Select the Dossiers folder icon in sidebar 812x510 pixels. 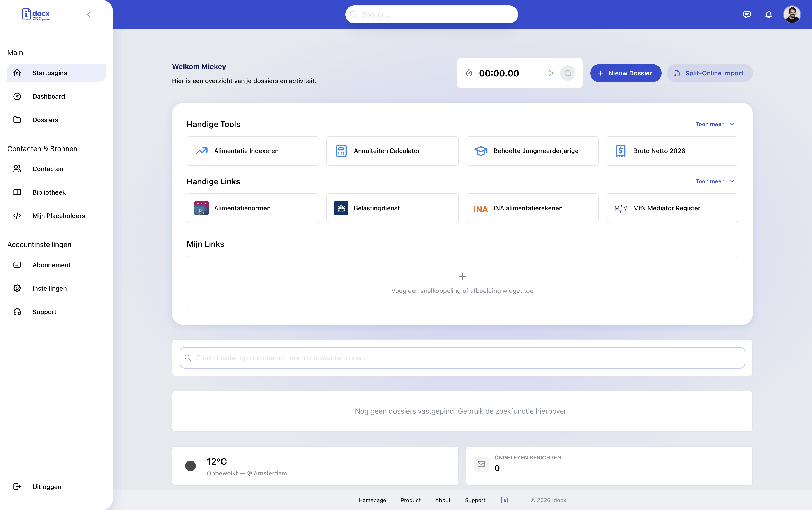(x=17, y=119)
